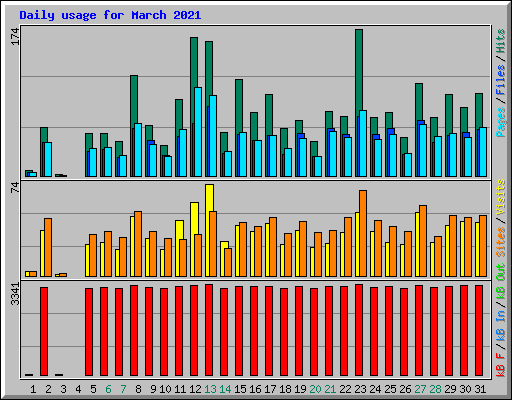Click the red kB bar for day 16

pyautogui.click(x=254, y=331)
